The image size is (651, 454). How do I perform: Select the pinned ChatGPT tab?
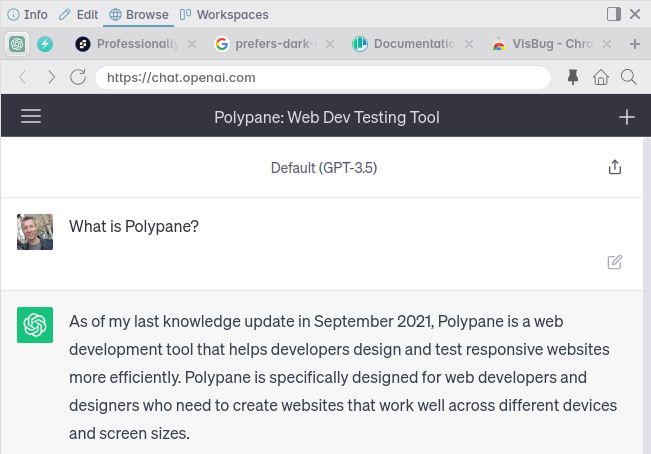[x=18, y=44]
